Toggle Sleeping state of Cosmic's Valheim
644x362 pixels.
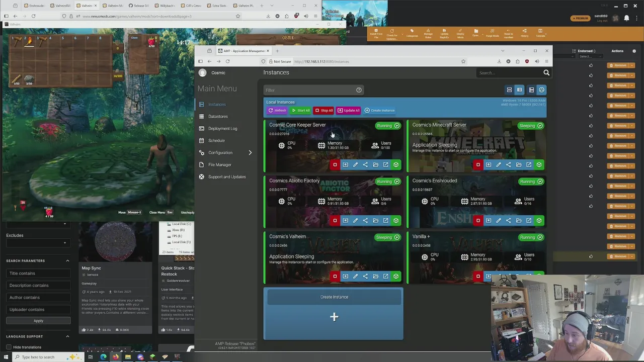[388, 237]
